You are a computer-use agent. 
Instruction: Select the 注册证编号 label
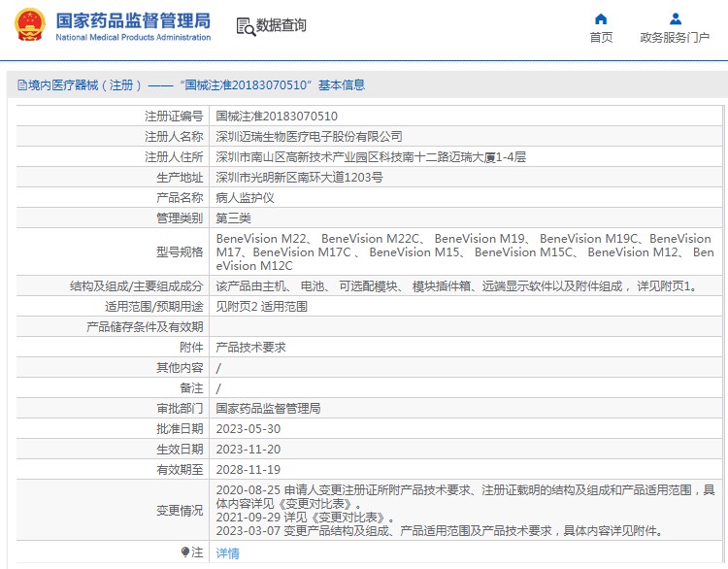(174, 117)
